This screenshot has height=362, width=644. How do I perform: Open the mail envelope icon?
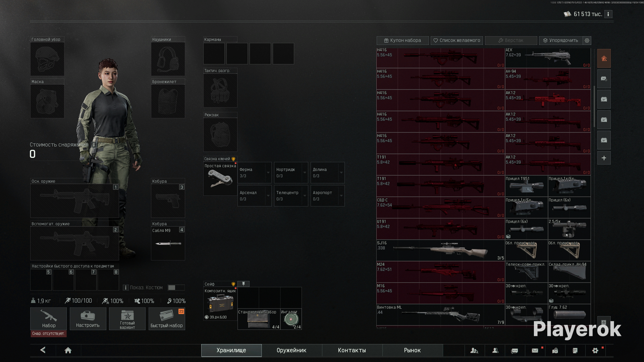pos(535,350)
